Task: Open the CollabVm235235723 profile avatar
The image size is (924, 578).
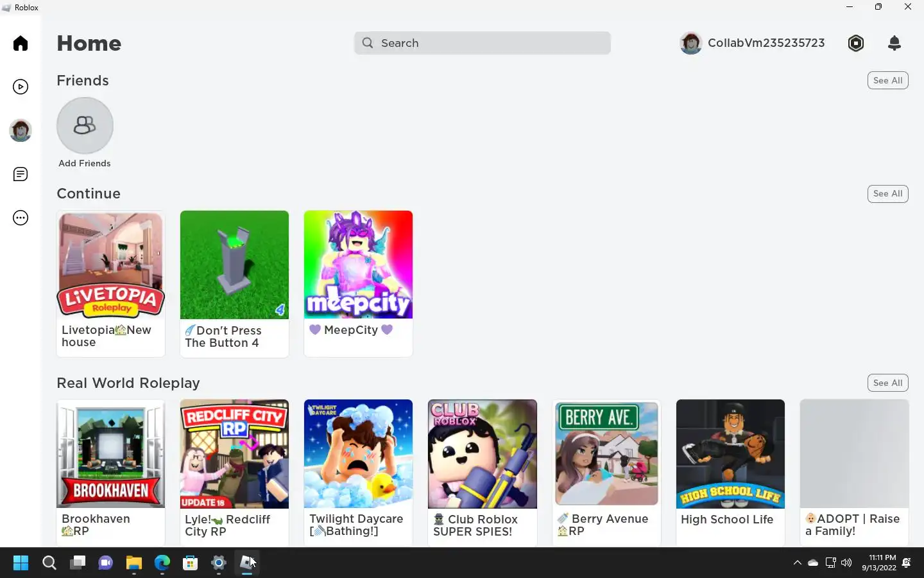Action: [691, 43]
